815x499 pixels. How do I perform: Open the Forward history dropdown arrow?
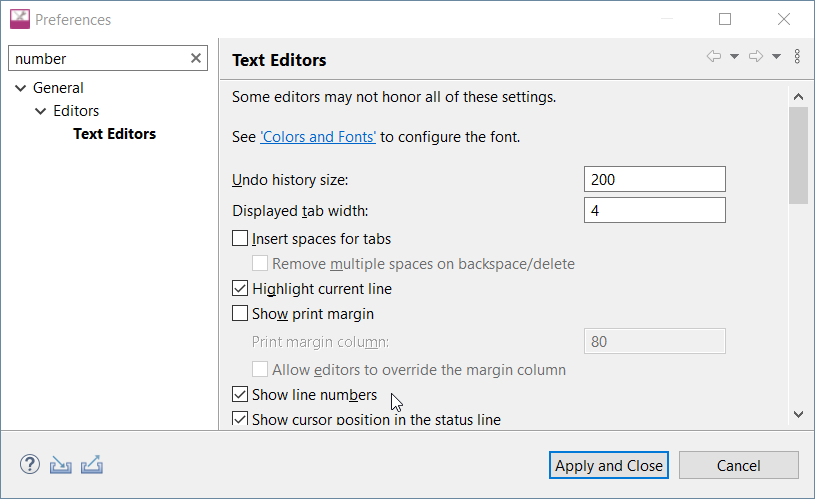[x=776, y=57]
